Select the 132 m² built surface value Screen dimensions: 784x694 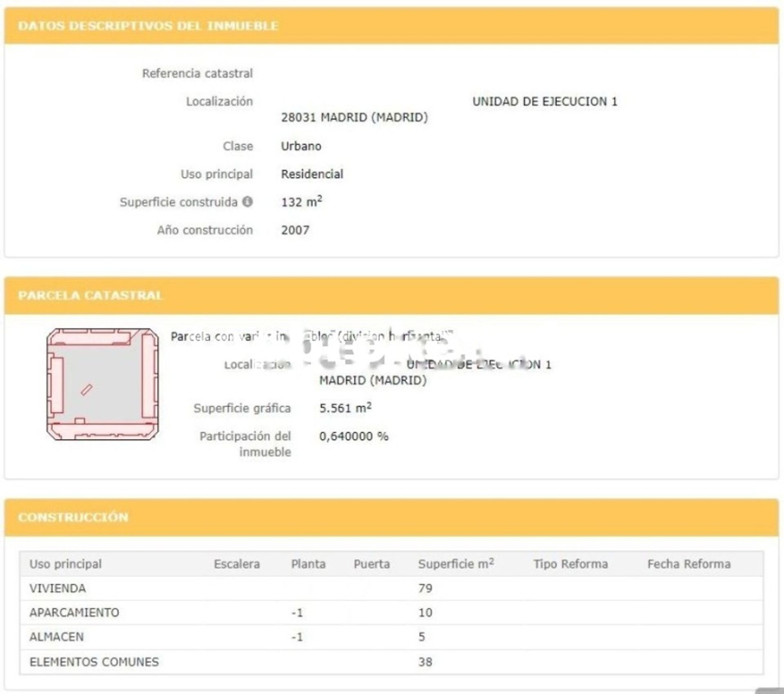point(302,201)
